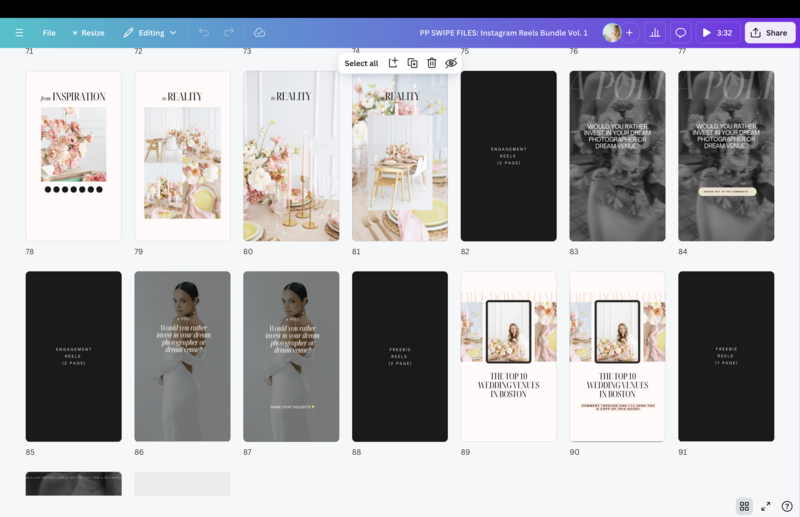The image size is (800, 517).
Task: Click Select all pages
Action: [361, 63]
